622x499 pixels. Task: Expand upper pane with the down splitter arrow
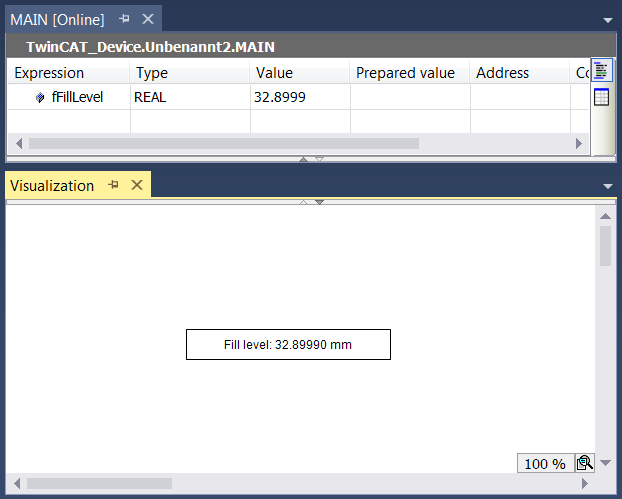pyautogui.click(x=320, y=159)
